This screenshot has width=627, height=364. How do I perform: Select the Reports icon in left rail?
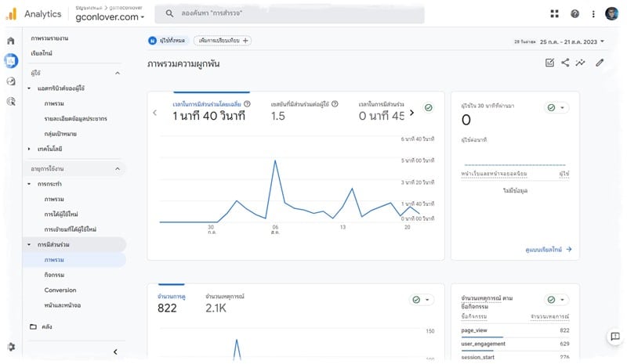[11, 61]
